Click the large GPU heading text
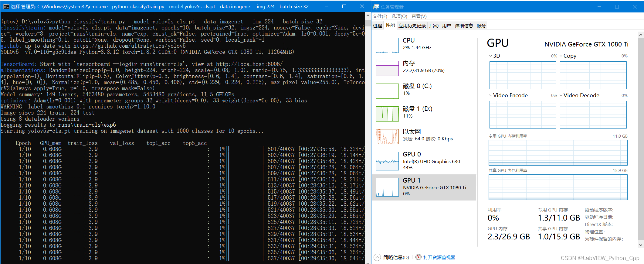Image resolution: width=644 pixels, height=264 pixels. coord(498,43)
